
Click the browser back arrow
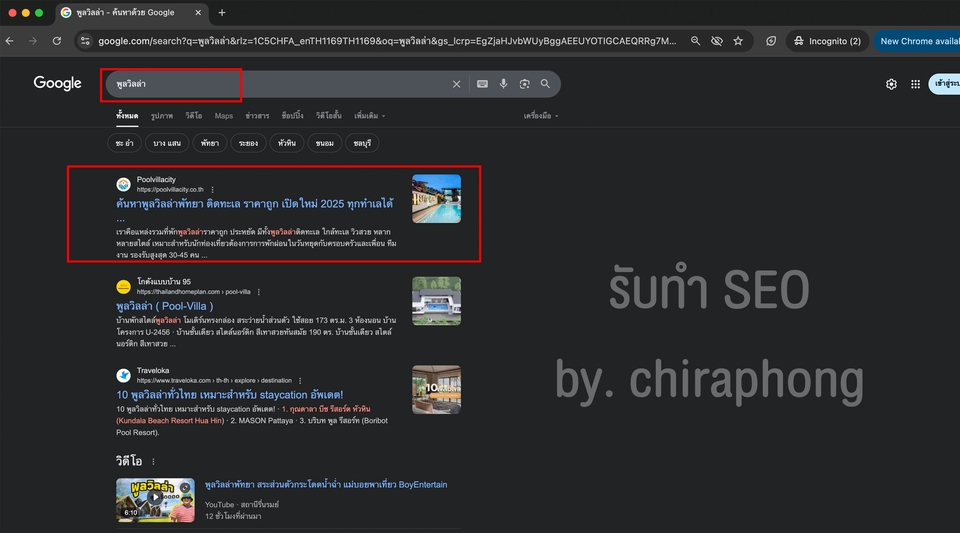9,41
